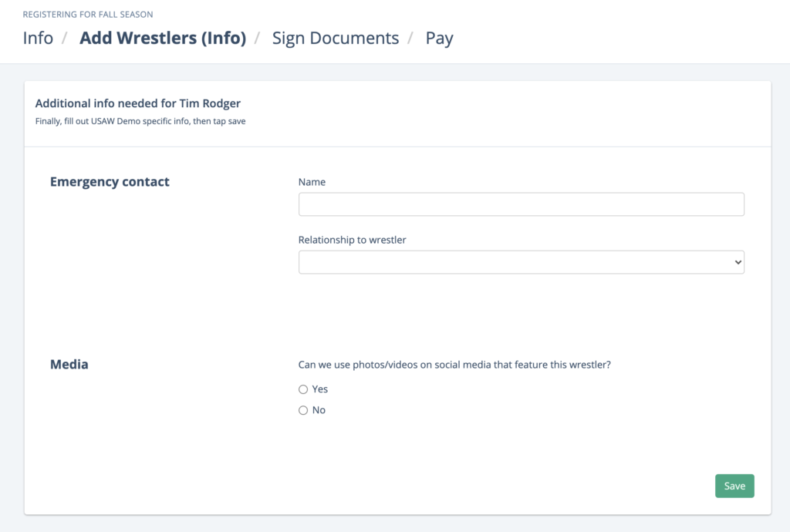This screenshot has width=790, height=532.
Task: Click the "Relationship to wrestler" label
Action: [352, 240]
